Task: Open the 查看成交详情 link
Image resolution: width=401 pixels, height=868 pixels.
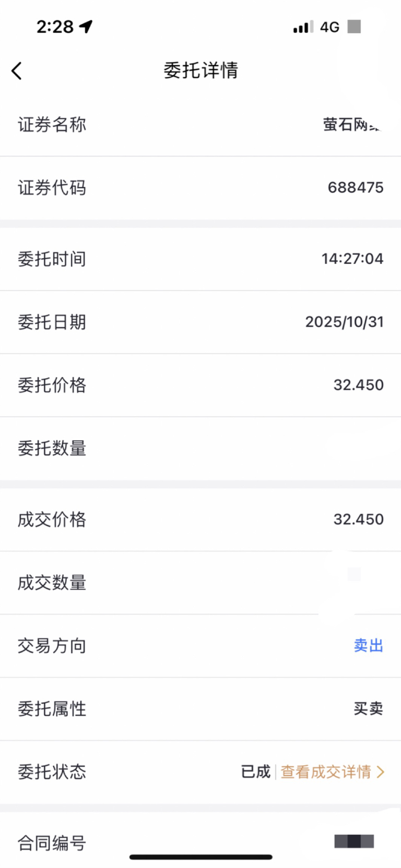Action: (x=326, y=771)
